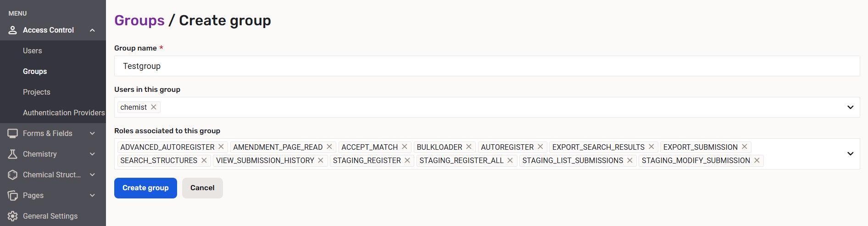Open the users dropdown arrow
Viewport: 868px width, 226px height.
pyautogui.click(x=850, y=107)
